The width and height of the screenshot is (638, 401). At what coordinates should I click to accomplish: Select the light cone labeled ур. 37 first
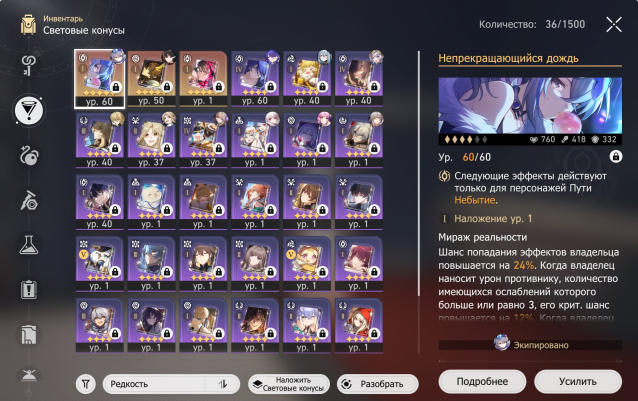151,140
